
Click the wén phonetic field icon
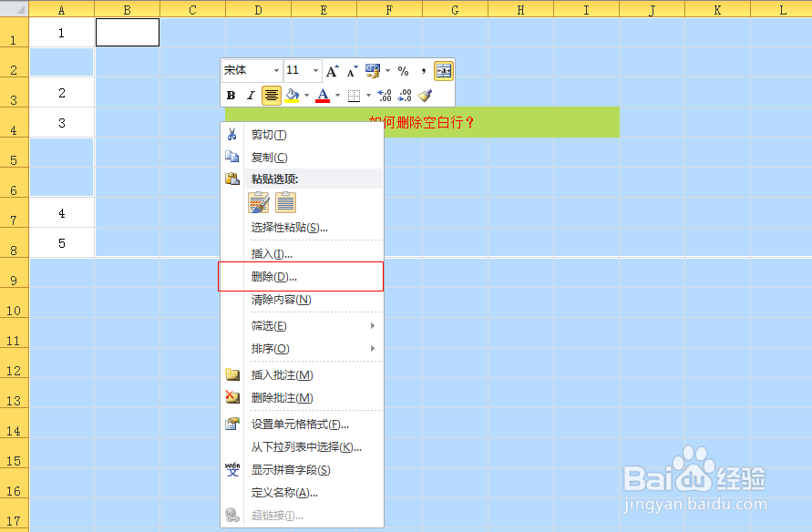pyautogui.click(x=232, y=469)
